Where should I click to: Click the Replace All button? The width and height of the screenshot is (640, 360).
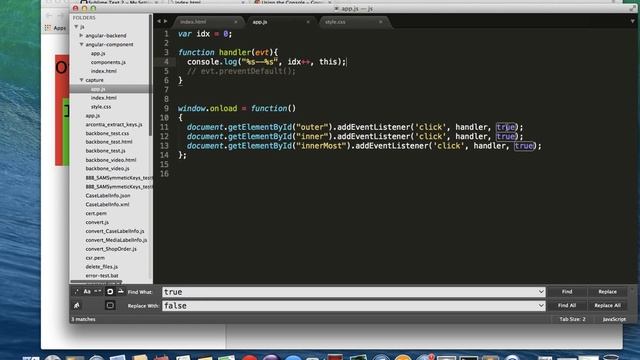[607, 306]
